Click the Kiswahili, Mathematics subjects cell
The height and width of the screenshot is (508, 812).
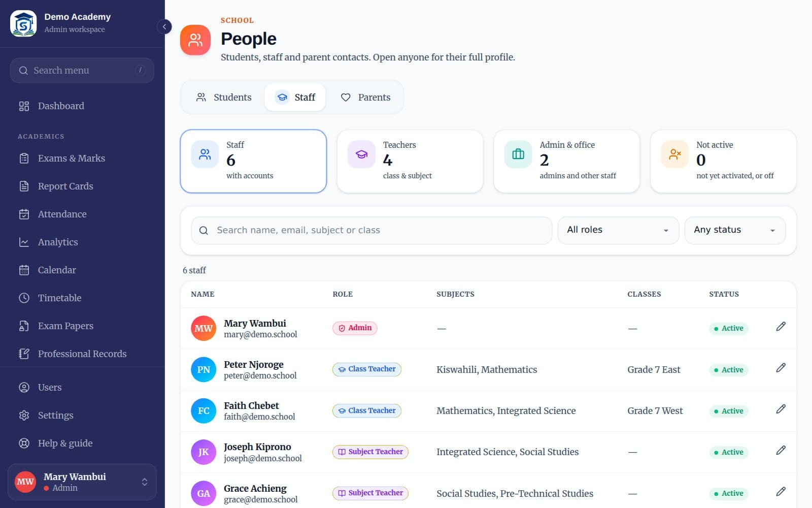click(x=487, y=370)
